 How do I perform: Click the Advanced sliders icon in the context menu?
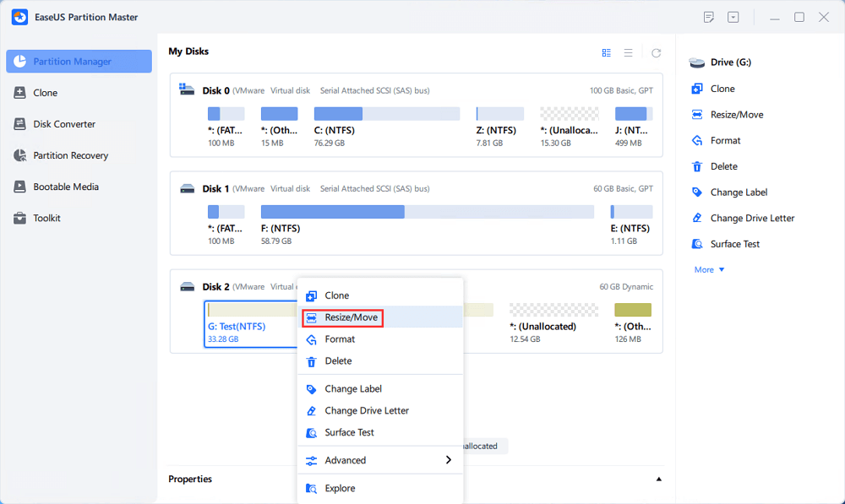pos(312,461)
